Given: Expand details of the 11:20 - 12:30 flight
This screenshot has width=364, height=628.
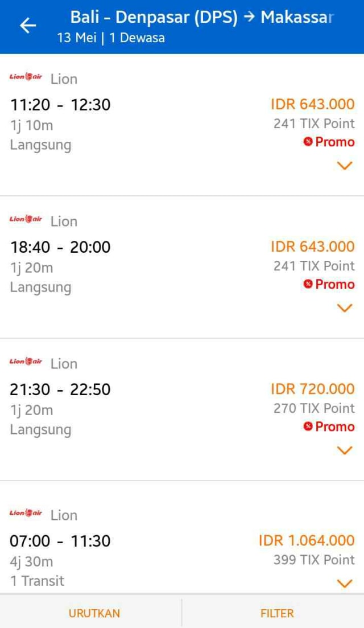Looking at the screenshot, I should (x=344, y=166).
